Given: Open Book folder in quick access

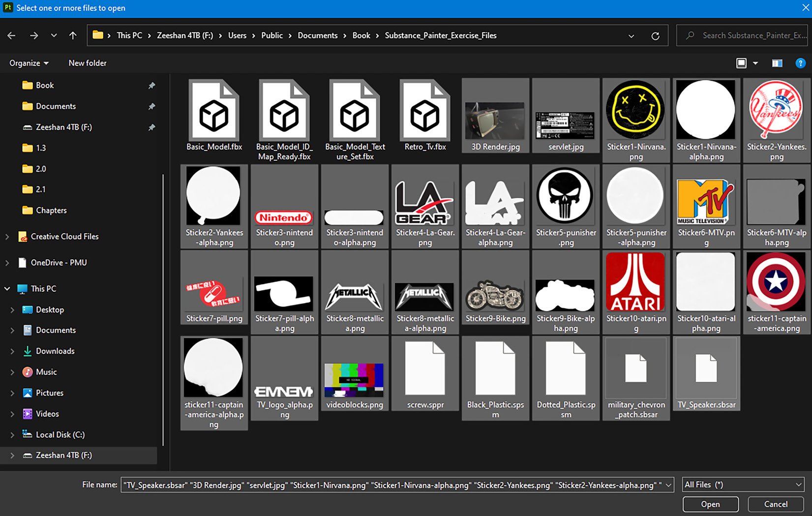Looking at the screenshot, I should [45, 85].
